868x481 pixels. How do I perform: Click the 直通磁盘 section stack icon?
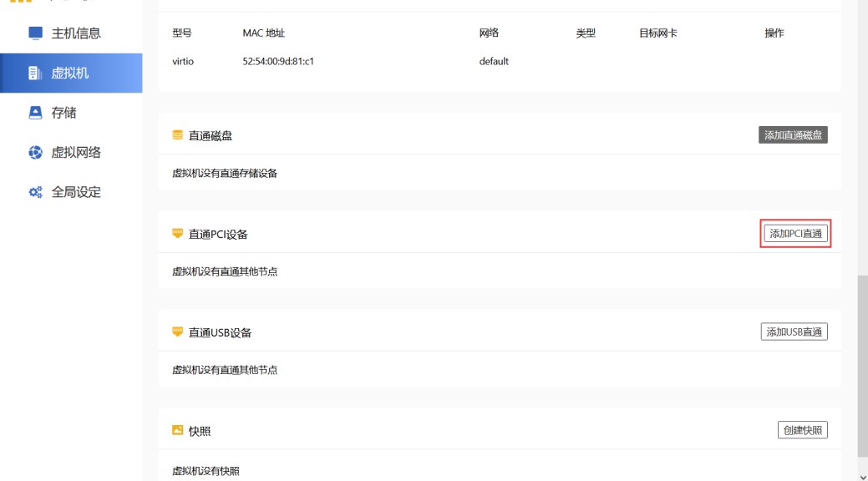coord(177,135)
